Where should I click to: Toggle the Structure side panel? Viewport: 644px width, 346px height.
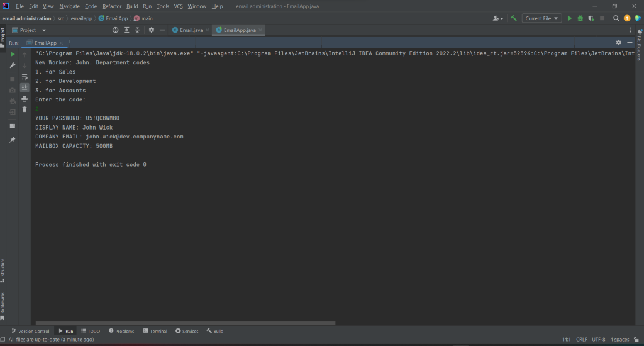coord(3,271)
